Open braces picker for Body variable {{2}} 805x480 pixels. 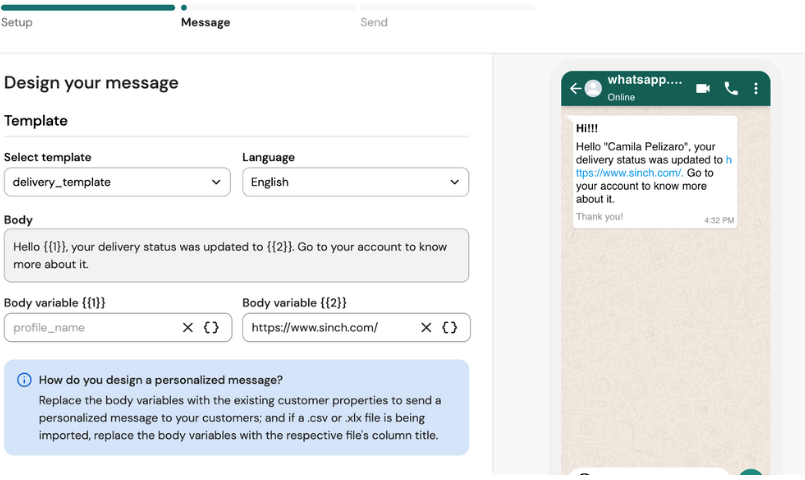450,327
